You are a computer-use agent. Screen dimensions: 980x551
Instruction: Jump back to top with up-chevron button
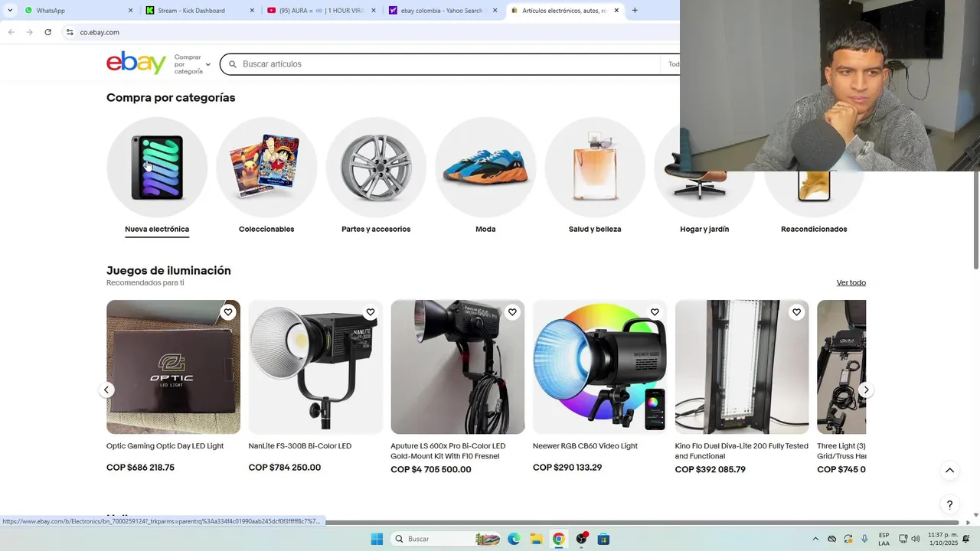coord(949,471)
